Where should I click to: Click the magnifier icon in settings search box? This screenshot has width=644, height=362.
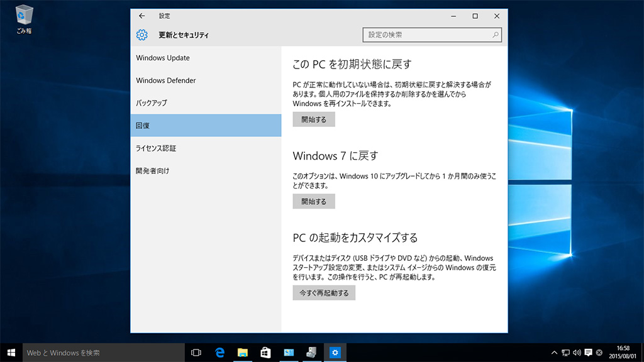pyautogui.click(x=496, y=35)
